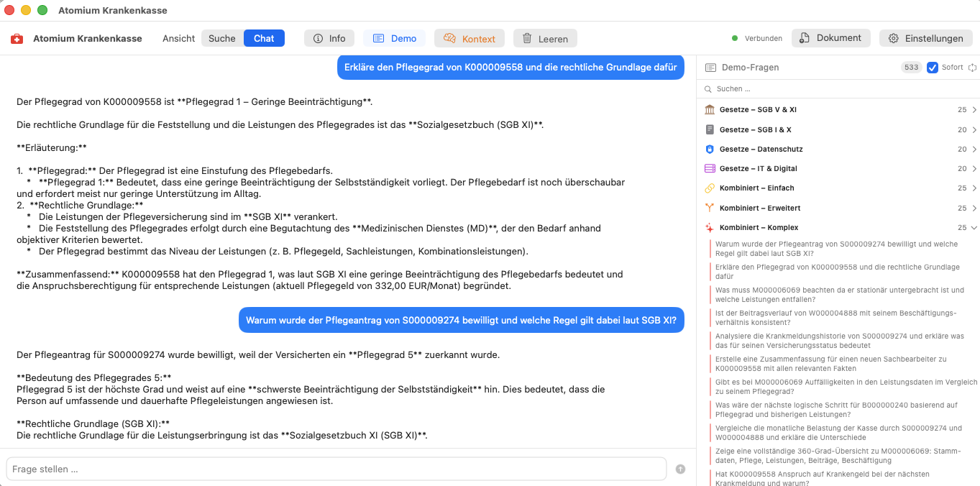This screenshot has height=486, width=980.
Task: Click the orange branch icon for Kombiniert – Erweitert
Action: pos(710,208)
